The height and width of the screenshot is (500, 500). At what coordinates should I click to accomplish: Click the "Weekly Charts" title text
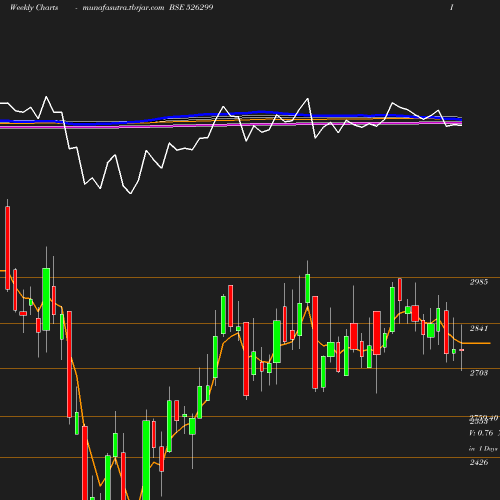point(34,7)
